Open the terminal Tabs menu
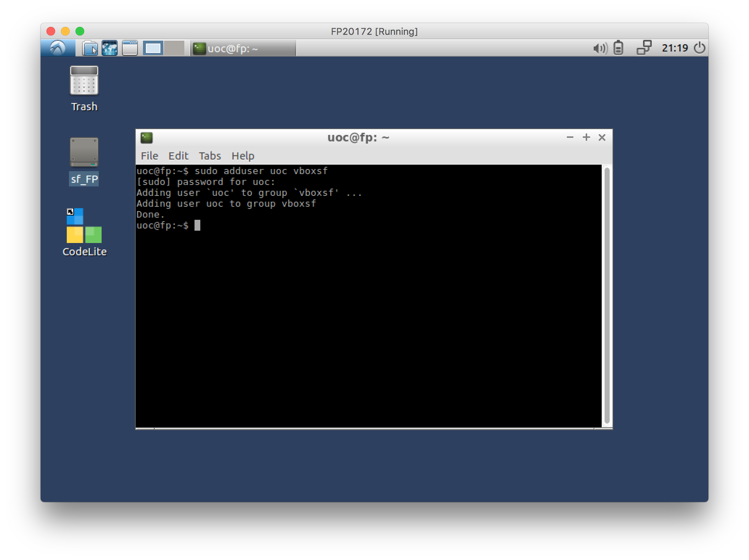Screen dimensions: 749x560 pos(210,156)
